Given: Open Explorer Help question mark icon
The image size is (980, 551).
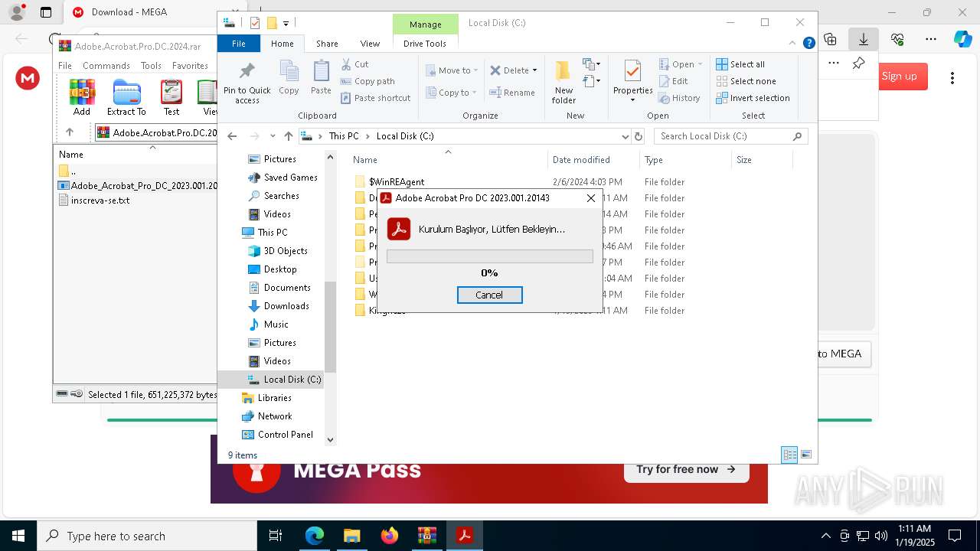Looking at the screenshot, I should tap(808, 44).
